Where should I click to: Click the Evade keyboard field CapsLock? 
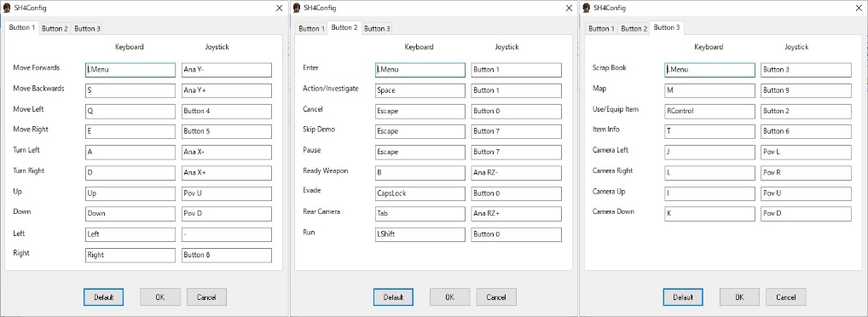(420, 193)
